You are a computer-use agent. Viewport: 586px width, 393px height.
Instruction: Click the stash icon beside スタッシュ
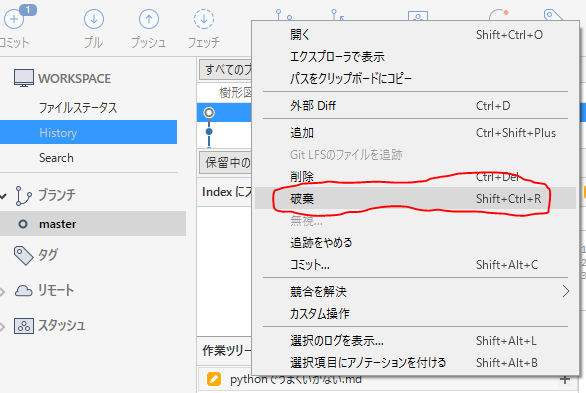point(24,326)
